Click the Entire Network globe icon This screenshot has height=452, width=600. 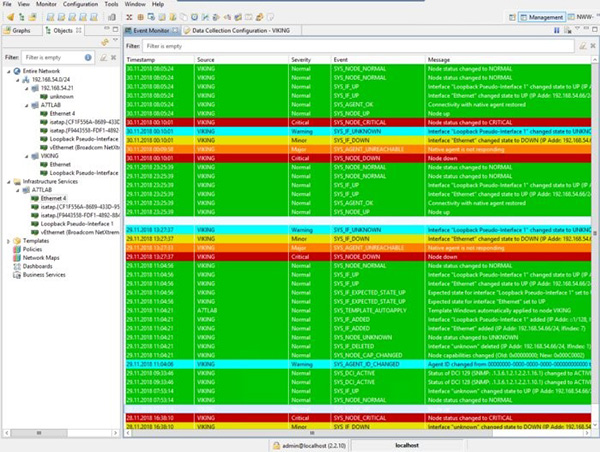[x=17, y=71]
